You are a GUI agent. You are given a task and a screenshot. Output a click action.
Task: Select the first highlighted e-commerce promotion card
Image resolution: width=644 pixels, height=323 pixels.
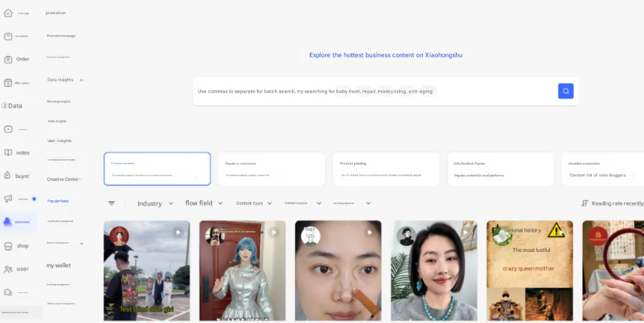(x=158, y=169)
